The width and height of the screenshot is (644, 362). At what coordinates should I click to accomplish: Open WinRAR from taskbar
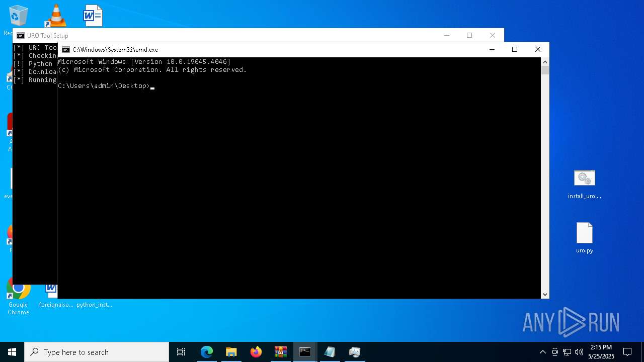coord(281,352)
